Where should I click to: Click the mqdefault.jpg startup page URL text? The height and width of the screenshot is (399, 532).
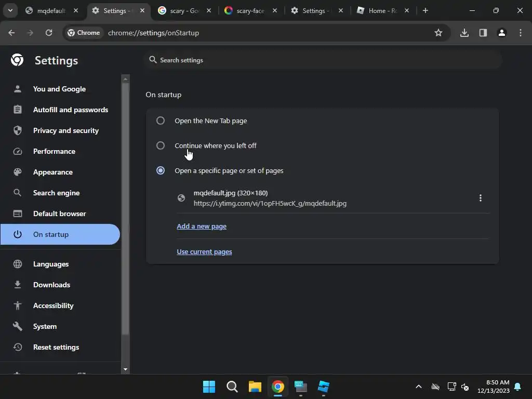pyautogui.click(x=270, y=203)
